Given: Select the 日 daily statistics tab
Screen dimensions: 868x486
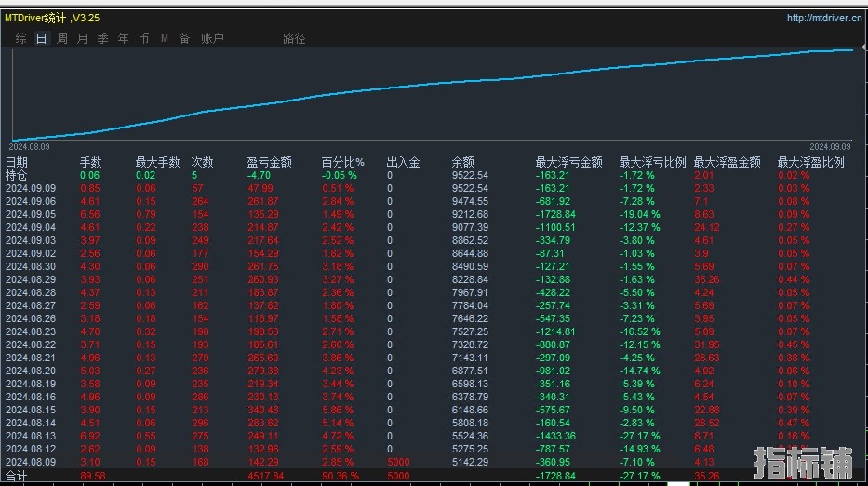Looking at the screenshot, I should 41,38.
